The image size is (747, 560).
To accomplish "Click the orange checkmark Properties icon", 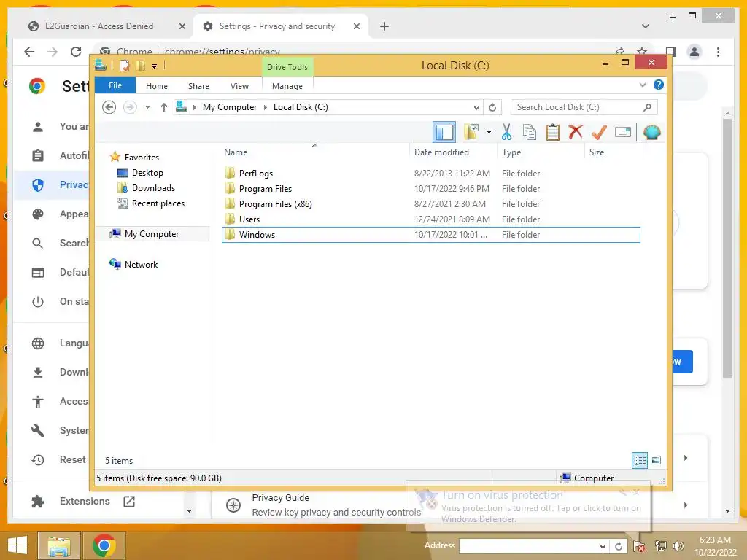I will point(599,132).
